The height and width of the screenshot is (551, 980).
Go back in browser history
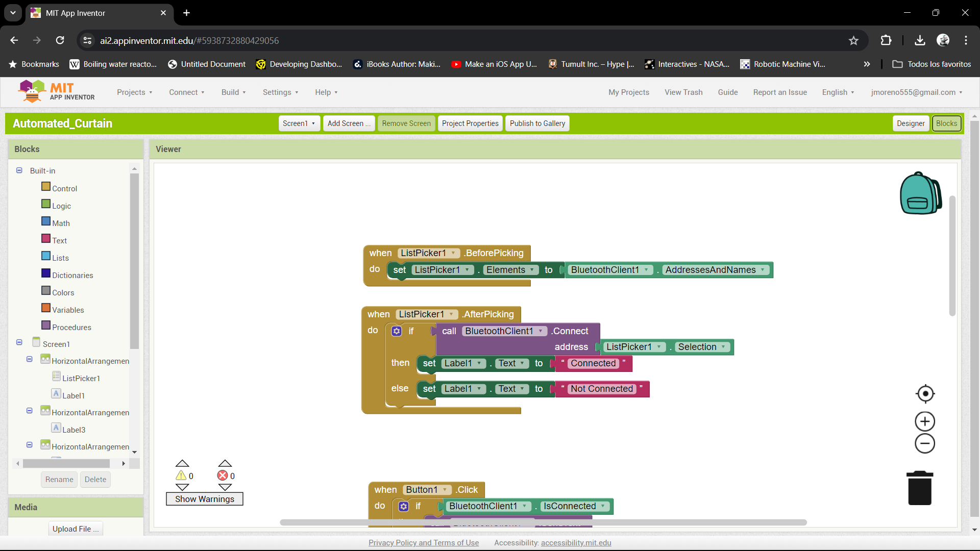pyautogui.click(x=14, y=40)
